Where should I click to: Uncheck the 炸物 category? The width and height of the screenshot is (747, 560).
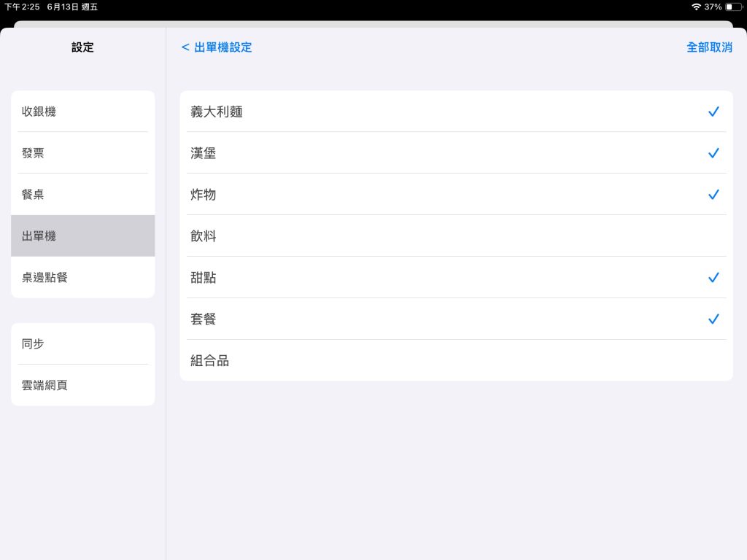[x=457, y=194]
